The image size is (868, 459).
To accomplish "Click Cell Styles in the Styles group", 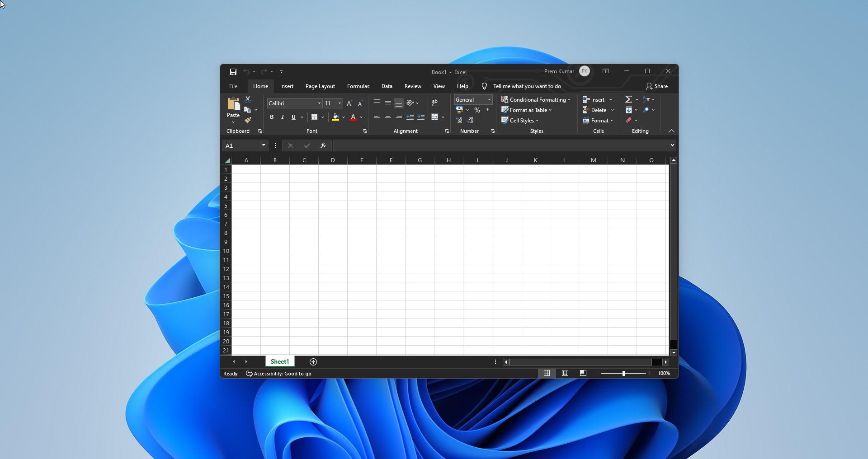I will click(520, 120).
